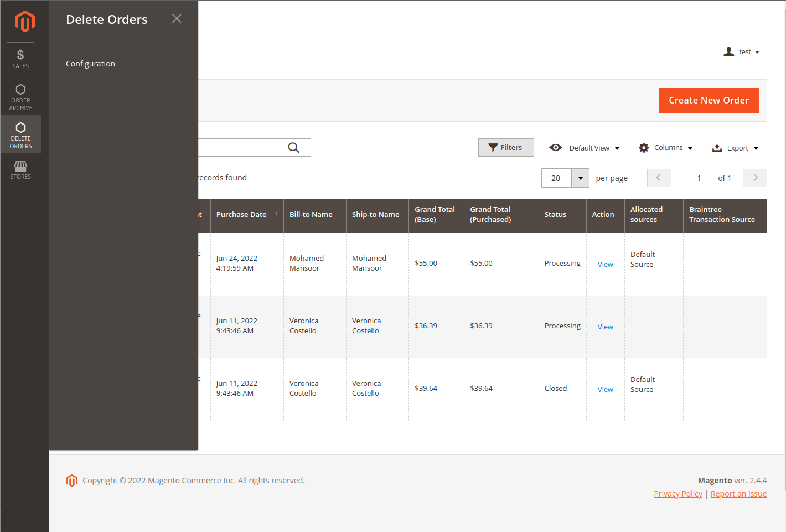Open the Default View dropdown
The width and height of the screenshot is (786, 532).
point(585,148)
